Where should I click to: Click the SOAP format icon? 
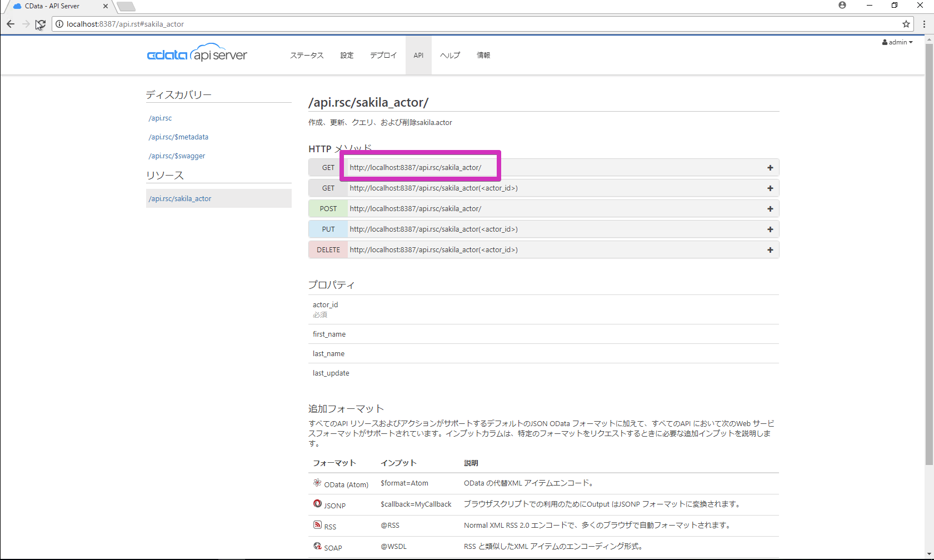[317, 546]
